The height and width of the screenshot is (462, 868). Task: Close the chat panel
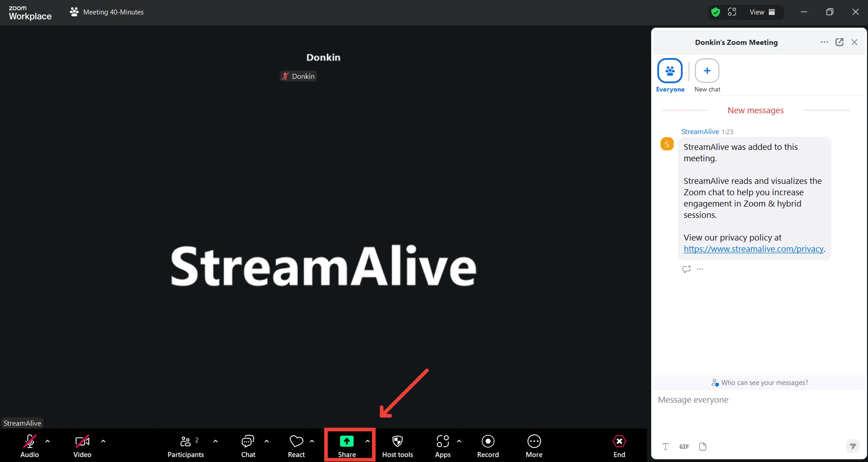(854, 42)
